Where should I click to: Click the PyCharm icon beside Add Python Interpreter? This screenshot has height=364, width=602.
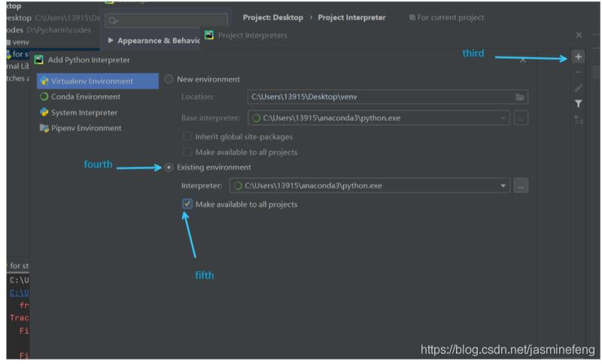coord(39,60)
